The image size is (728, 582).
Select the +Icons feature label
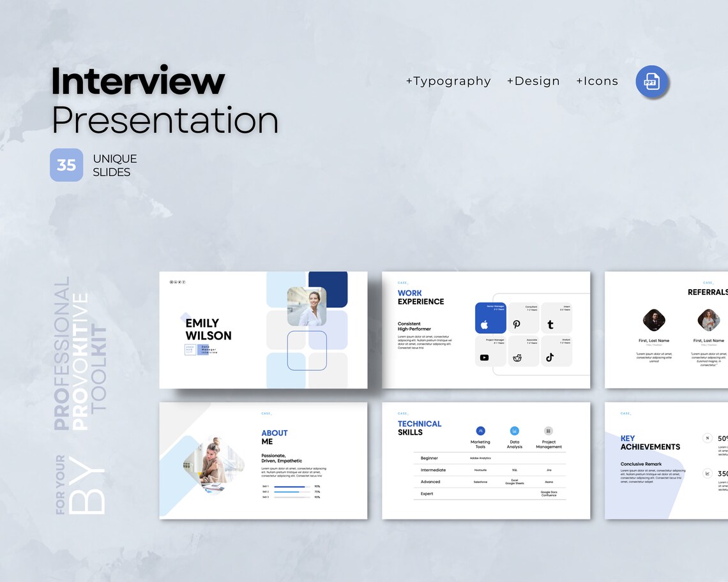click(597, 81)
